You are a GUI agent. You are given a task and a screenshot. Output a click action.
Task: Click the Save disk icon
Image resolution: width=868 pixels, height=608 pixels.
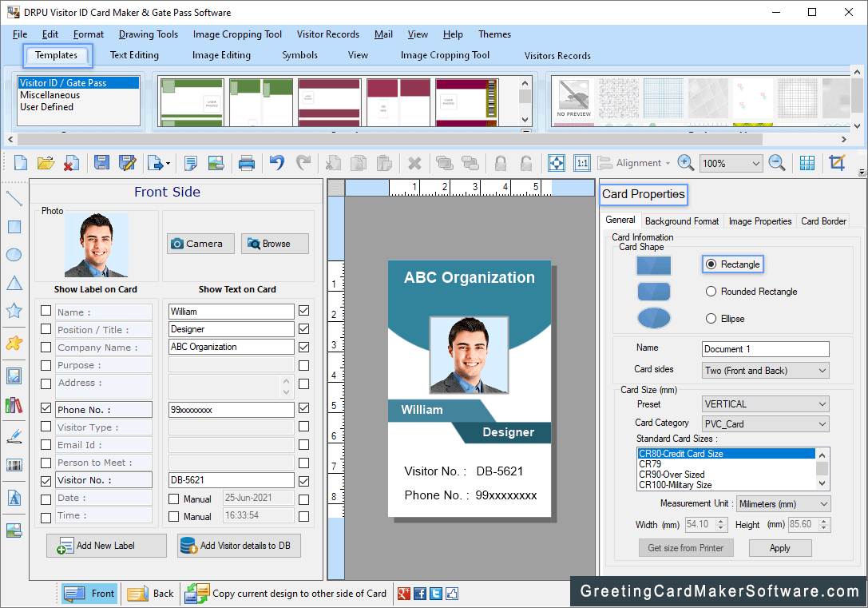(101, 163)
